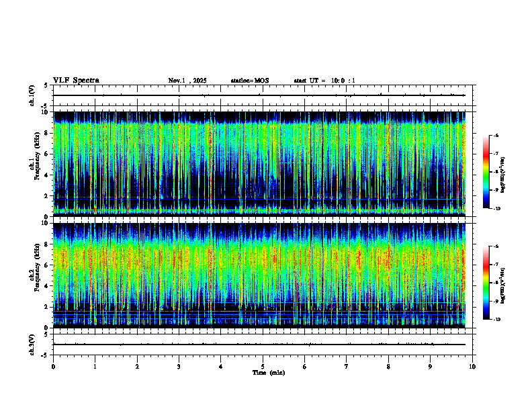This screenshot has height=411, width=532.
Task: Click the "Time (min)" x-axis label
Action: (269, 373)
